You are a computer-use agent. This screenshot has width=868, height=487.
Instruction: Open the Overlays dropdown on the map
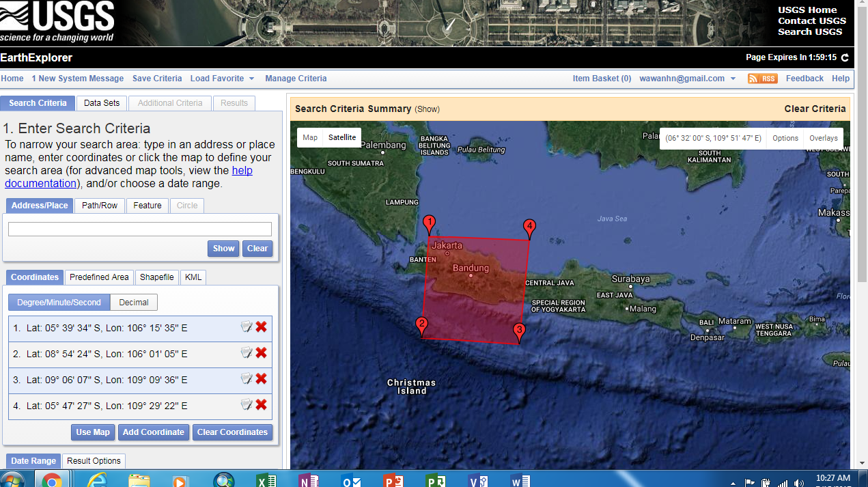(x=823, y=137)
